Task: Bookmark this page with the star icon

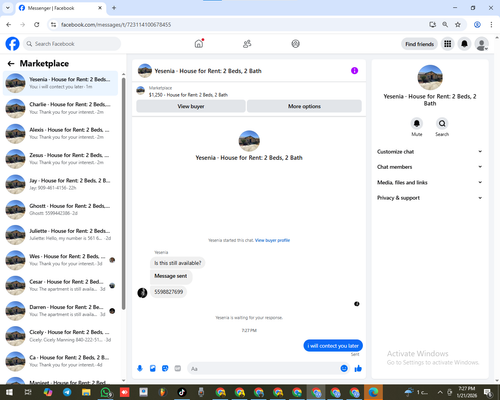Action: pos(458,24)
